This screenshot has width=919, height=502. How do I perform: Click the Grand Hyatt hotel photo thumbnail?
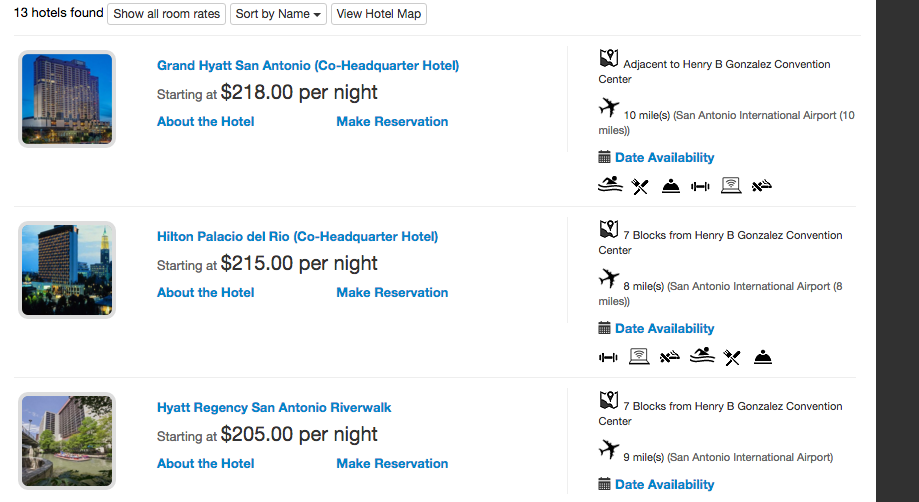coord(67,99)
